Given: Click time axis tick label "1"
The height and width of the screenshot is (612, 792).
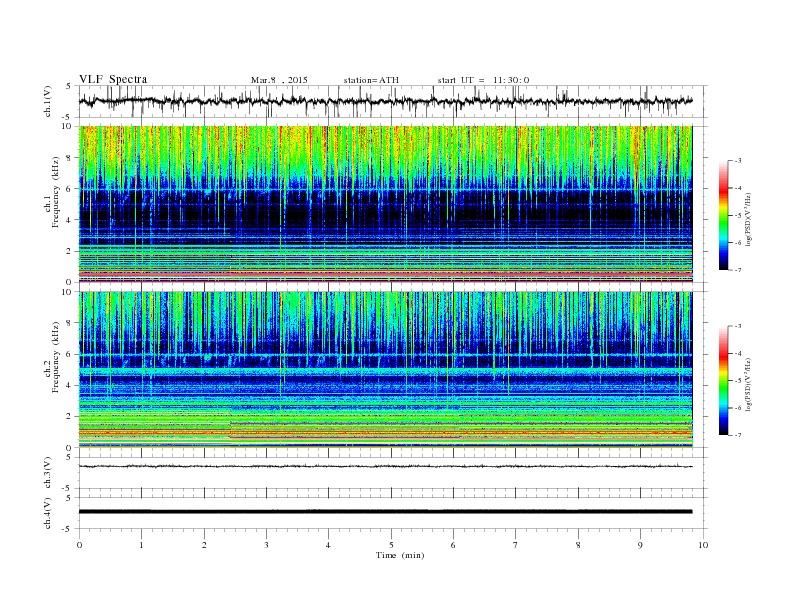Looking at the screenshot, I should point(141,545).
